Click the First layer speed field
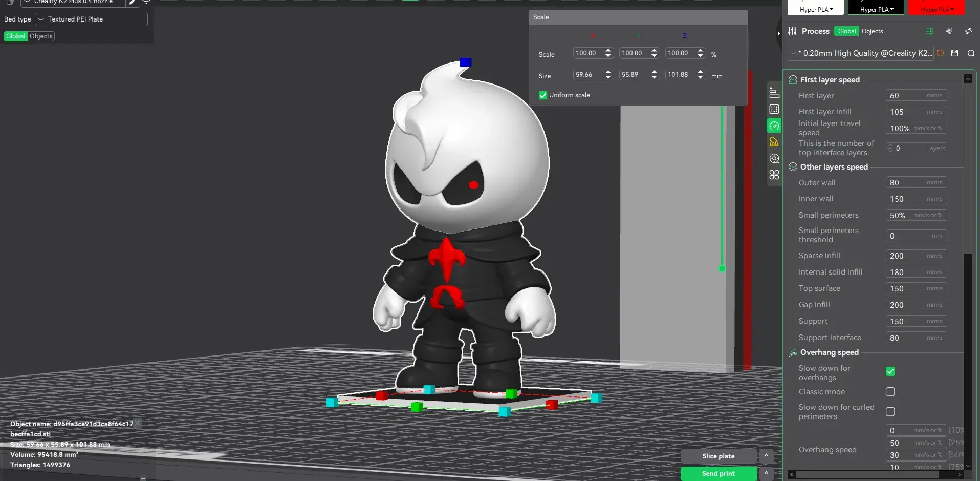The height and width of the screenshot is (481, 980). pyautogui.click(x=916, y=96)
